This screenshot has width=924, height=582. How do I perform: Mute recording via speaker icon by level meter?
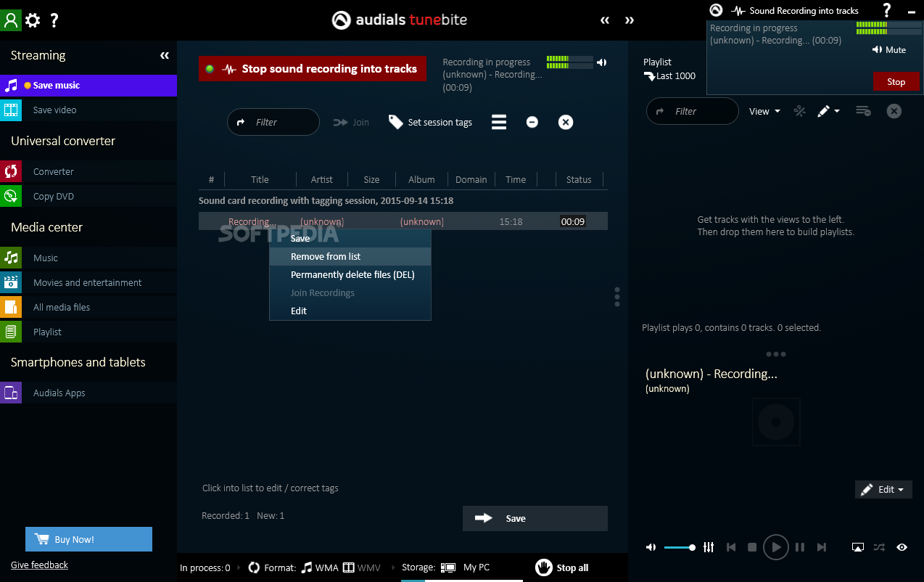point(601,62)
